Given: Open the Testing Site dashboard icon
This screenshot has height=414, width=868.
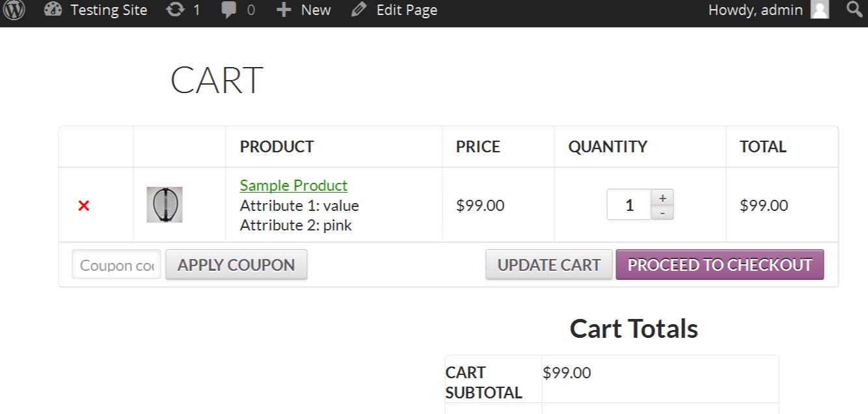Looking at the screenshot, I should tap(53, 10).
